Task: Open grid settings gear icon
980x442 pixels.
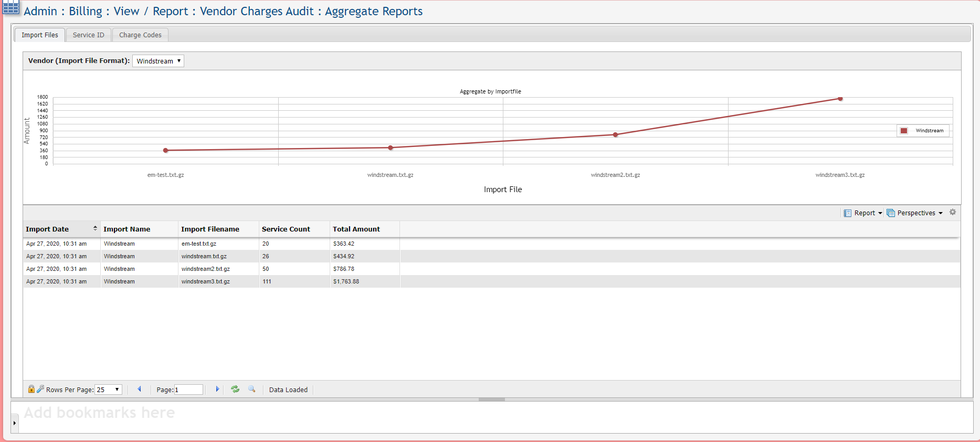Action: [953, 212]
